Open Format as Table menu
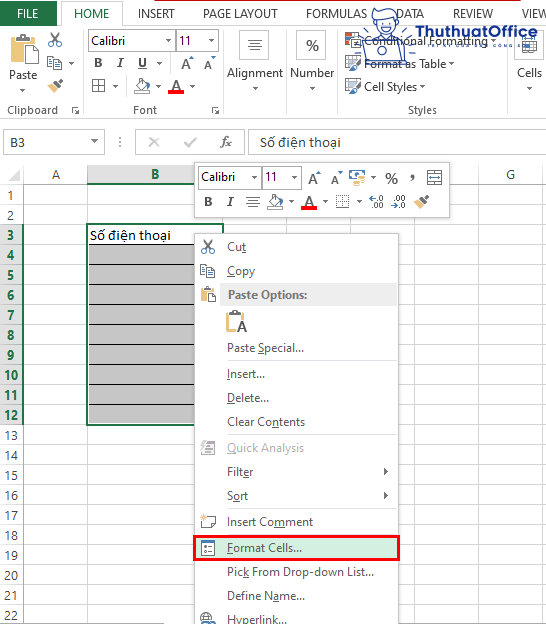This screenshot has width=546, height=624. coord(399,64)
